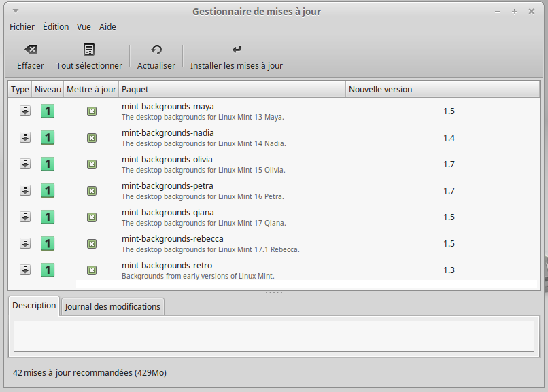Open the Vue menu
Image resolution: width=548 pixels, height=392 pixels.
[x=84, y=27]
